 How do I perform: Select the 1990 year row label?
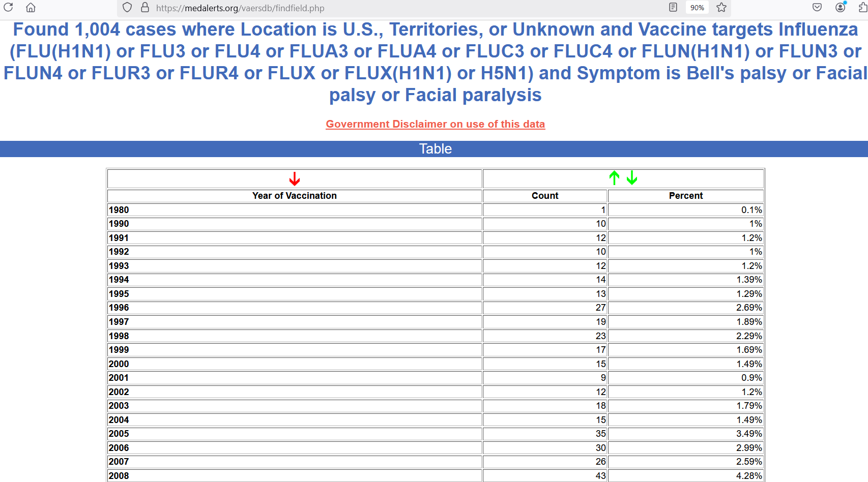[x=119, y=224]
